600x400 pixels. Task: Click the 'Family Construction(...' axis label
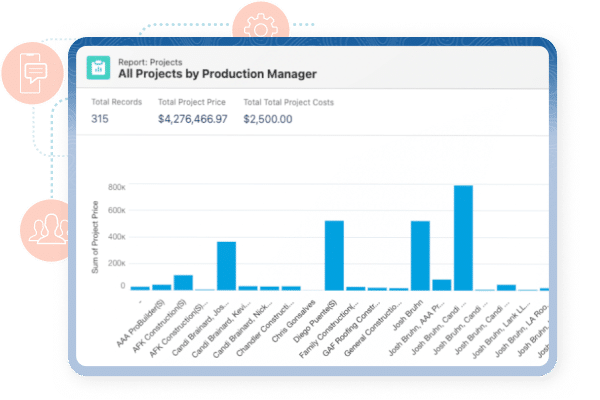(329, 330)
